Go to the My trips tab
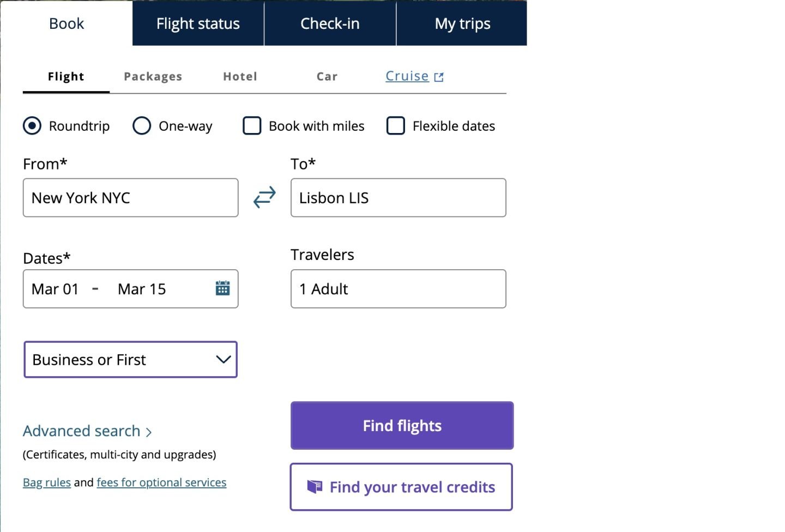 (462, 23)
